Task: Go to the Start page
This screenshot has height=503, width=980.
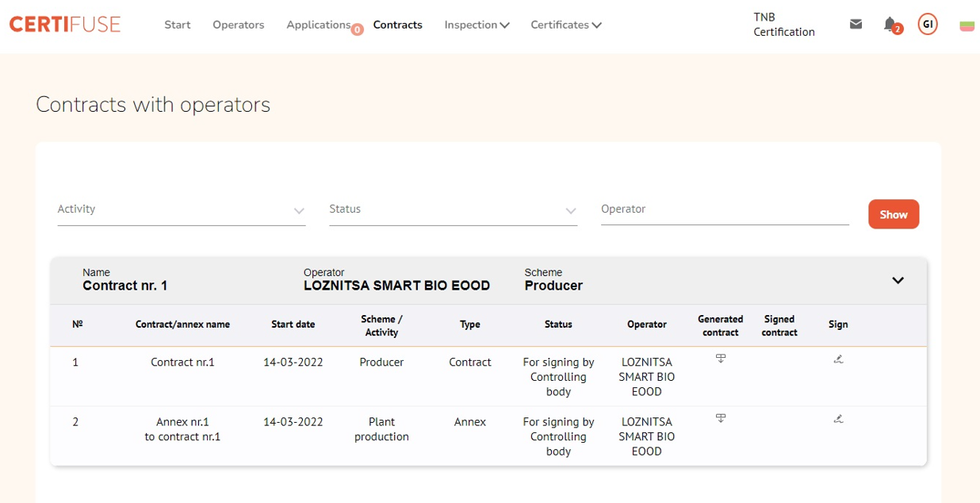Action: tap(178, 25)
